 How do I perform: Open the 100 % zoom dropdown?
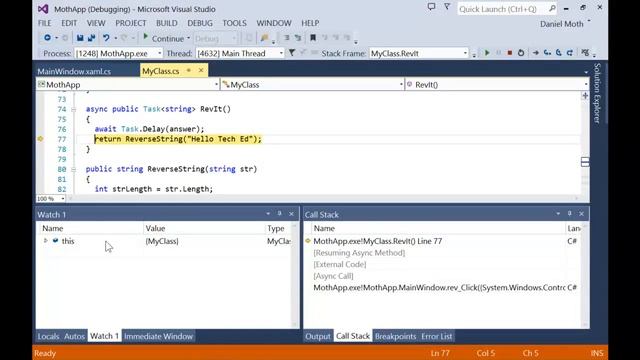(x=62, y=199)
